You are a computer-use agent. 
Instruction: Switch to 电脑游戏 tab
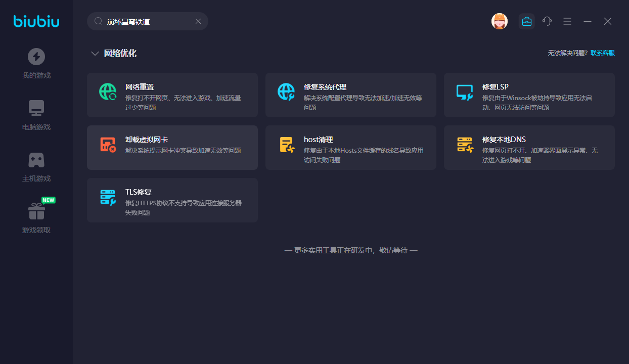tap(36, 115)
